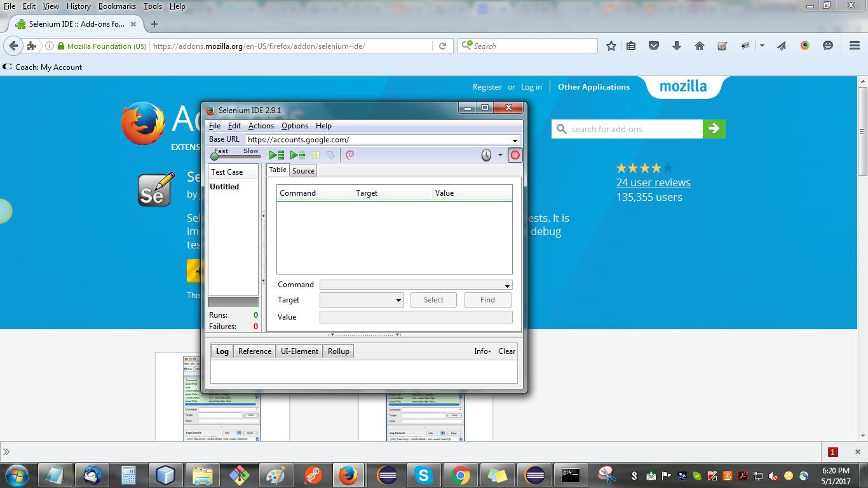868x488 pixels.
Task: Click the Value input field
Action: [x=416, y=317]
